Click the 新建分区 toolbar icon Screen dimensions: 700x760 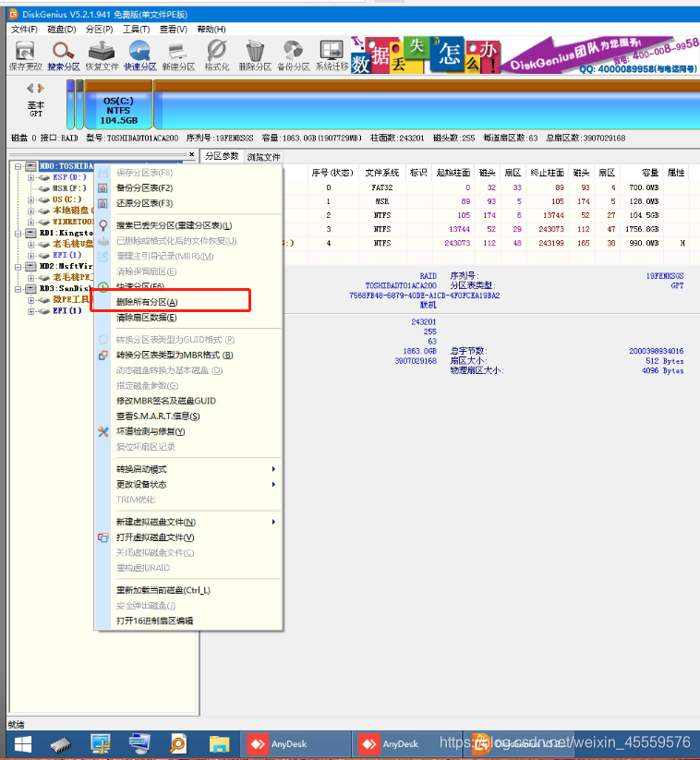click(178, 55)
